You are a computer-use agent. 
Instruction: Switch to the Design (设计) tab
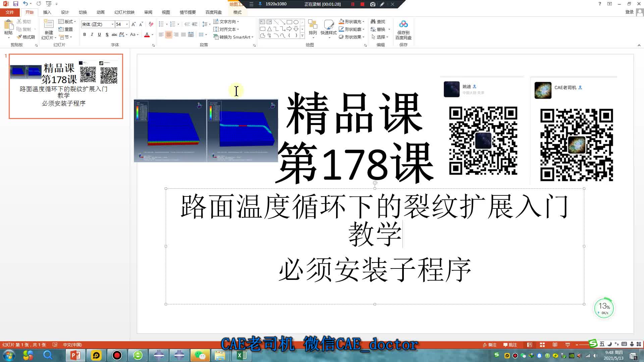65,12
